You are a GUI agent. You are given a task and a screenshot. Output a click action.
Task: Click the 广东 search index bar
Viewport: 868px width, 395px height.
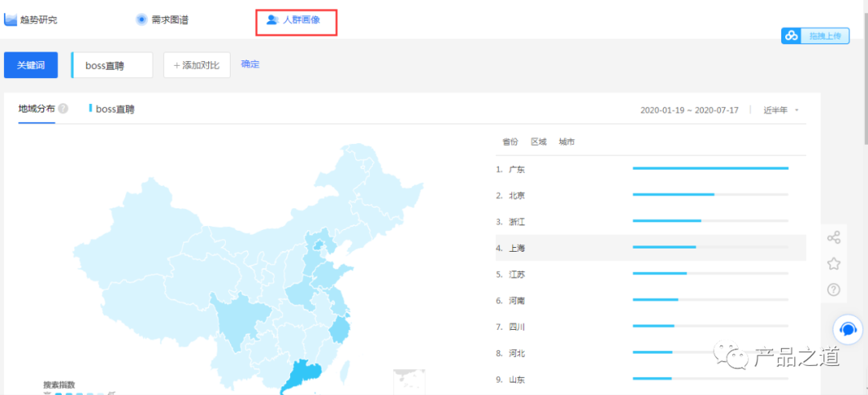710,168
